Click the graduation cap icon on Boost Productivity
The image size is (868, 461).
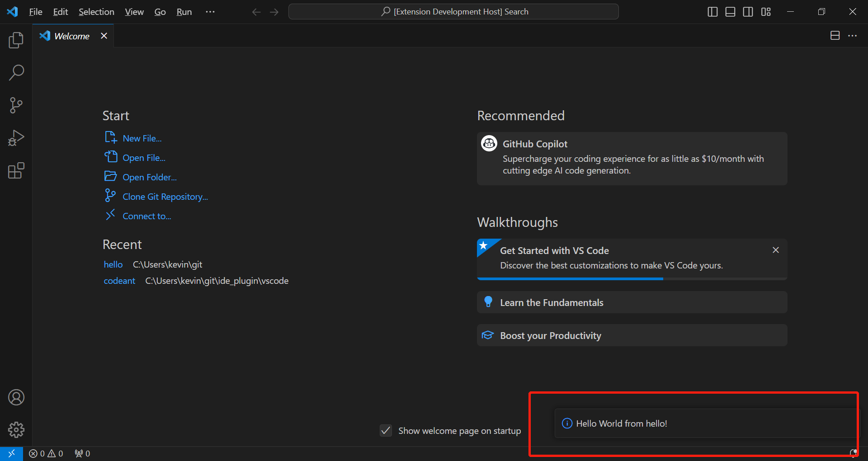point(488,335)
